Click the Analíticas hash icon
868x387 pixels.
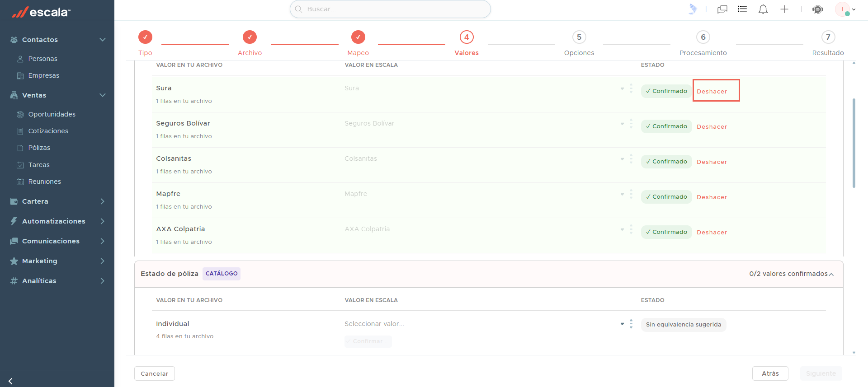14,281
